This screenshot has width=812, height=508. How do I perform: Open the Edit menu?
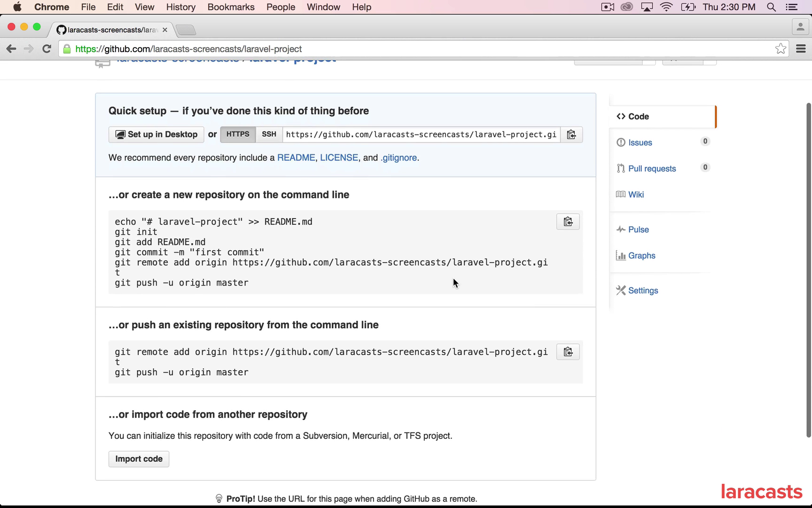pos(115,7)
